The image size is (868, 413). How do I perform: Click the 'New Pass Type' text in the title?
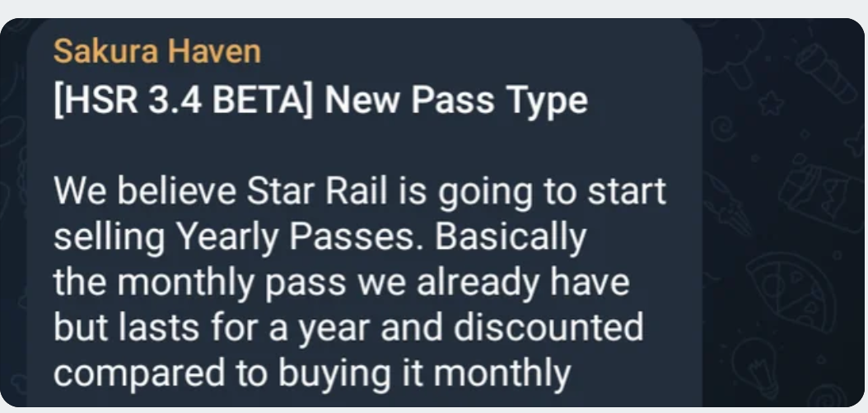pos(456,101)
